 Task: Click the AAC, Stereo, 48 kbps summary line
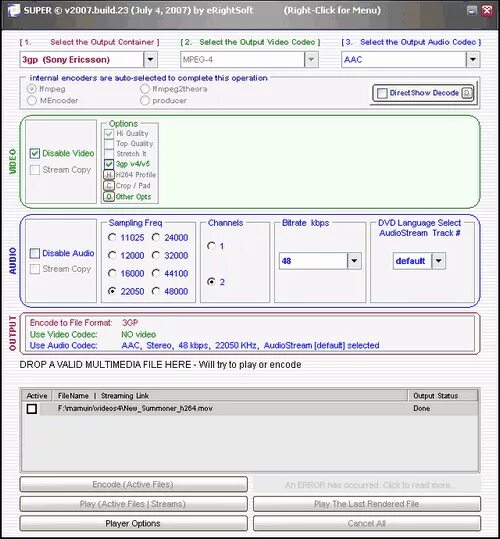coord(250,345)
